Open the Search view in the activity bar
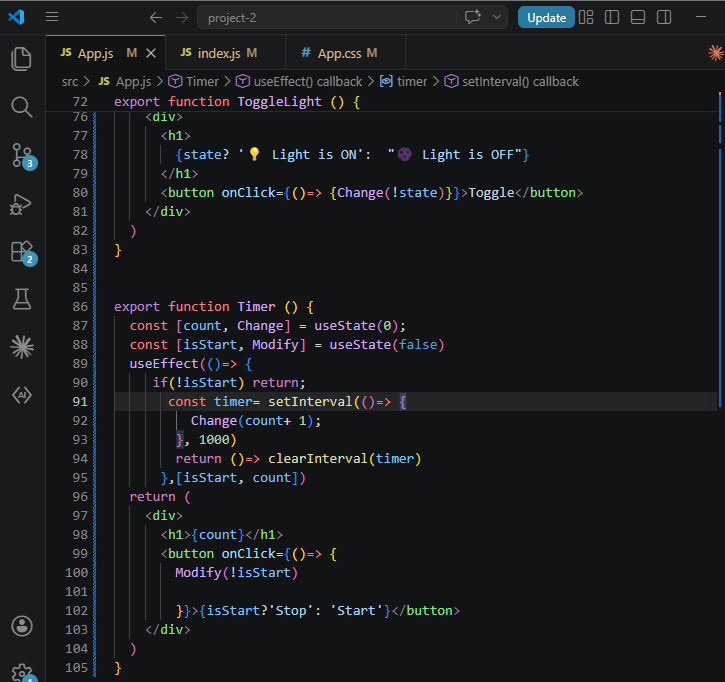 [x=21, y=107]
